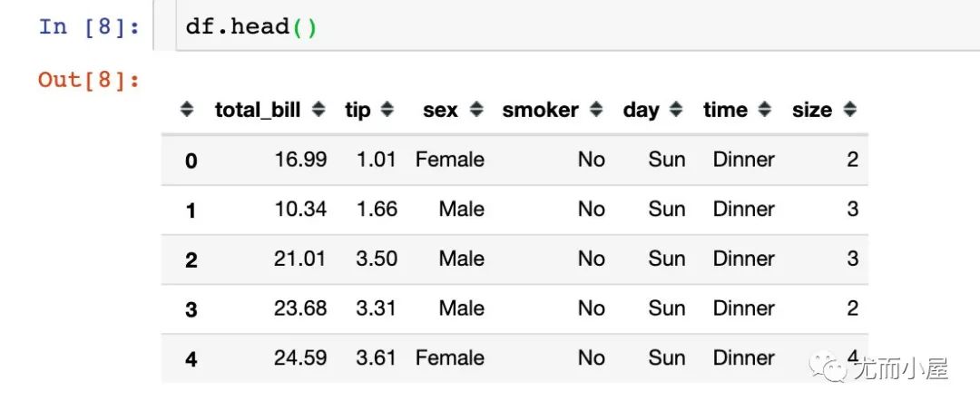Sort table by the tip column icon
The image size is (980, 411).
click(387, 110)
